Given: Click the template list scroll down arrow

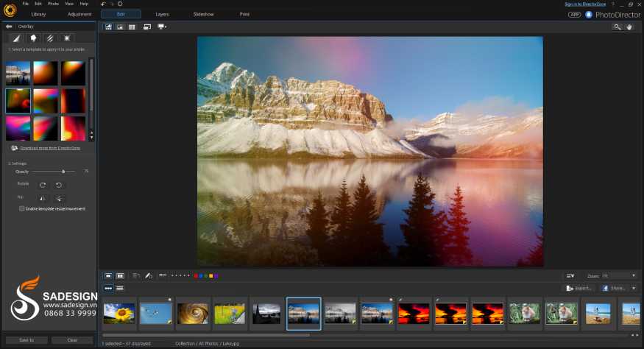Looking at the screenshot, I should (91, 137).
